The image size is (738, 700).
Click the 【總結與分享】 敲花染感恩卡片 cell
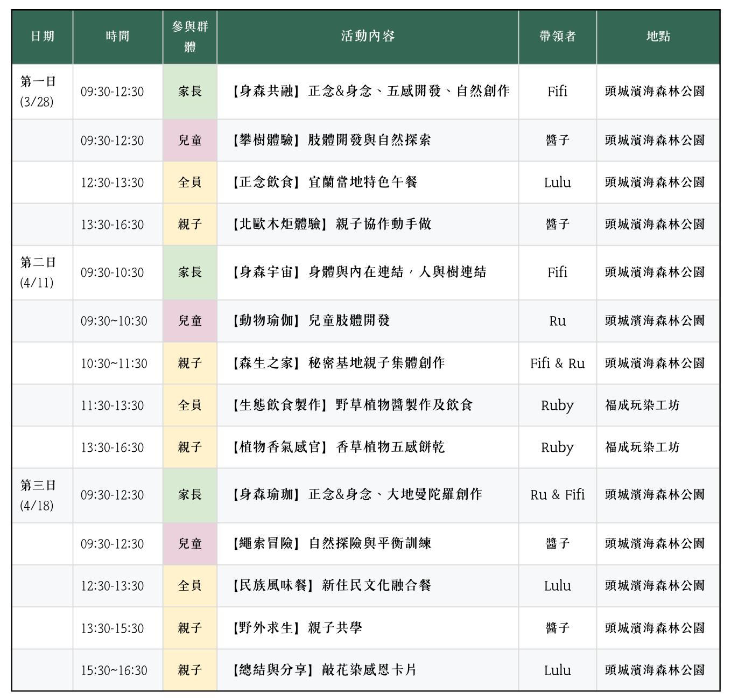coord(324,670)
